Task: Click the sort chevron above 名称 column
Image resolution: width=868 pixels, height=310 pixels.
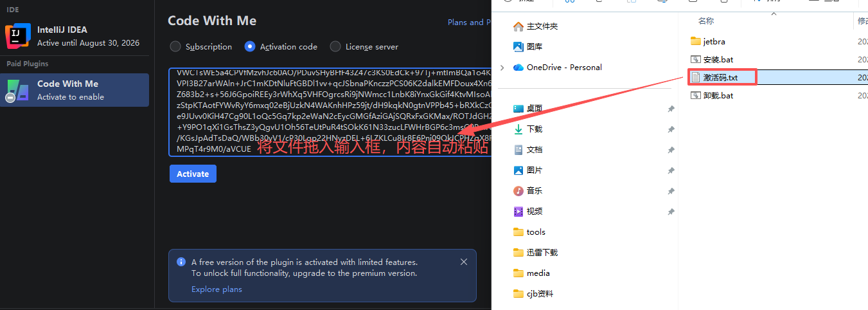Action: click(x=774, y=14)
